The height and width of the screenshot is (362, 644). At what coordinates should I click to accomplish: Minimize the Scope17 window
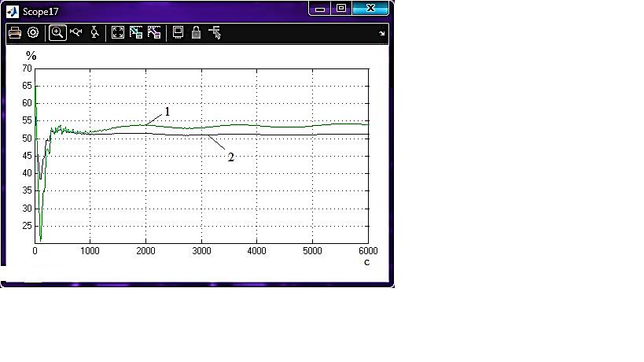[320, 9]
